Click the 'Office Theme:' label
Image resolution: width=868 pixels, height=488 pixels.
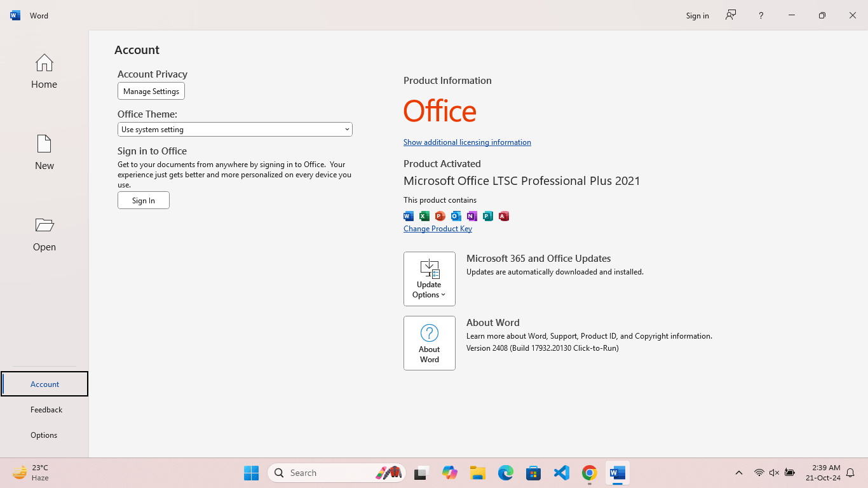click(147, 114)
